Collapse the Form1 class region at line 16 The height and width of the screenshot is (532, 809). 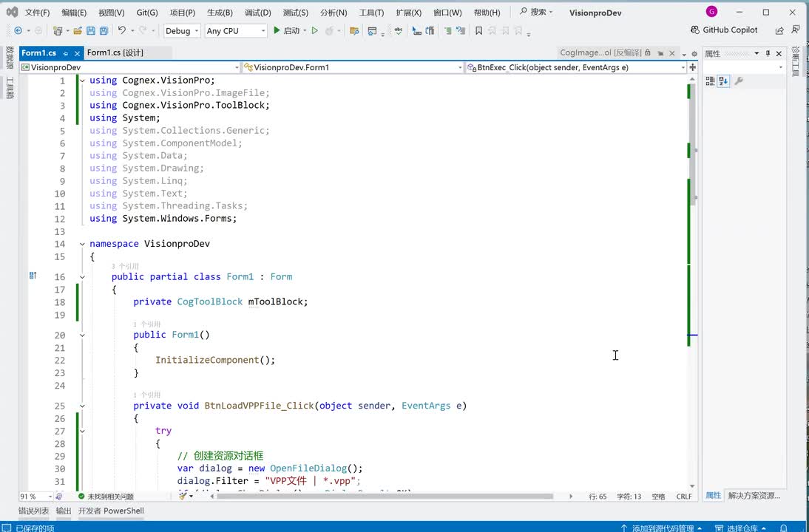click(82, 277)
